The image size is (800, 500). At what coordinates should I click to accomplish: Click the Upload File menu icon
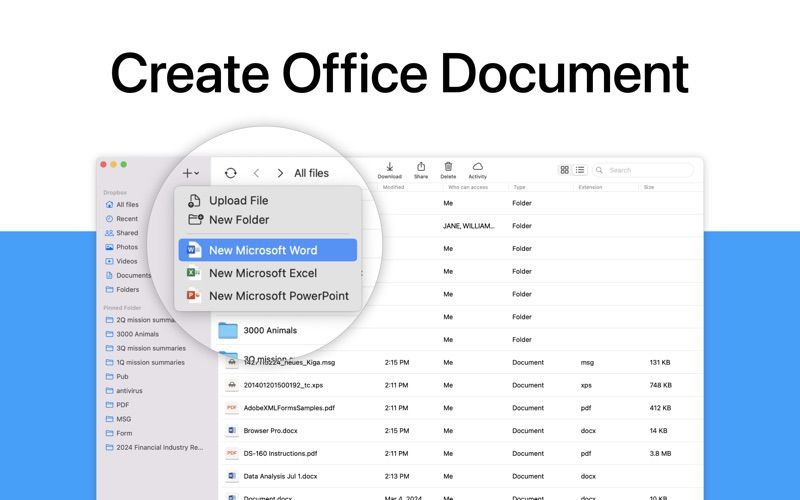coord(194,201)
